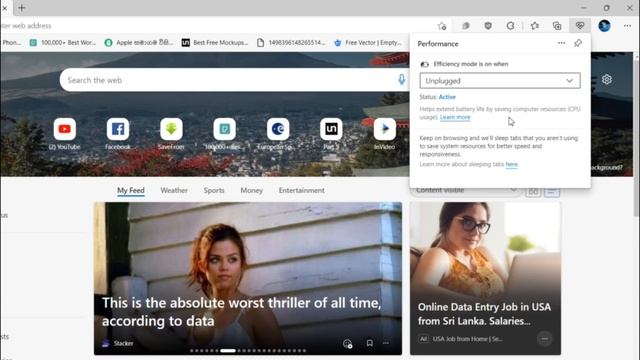This screenshot has width=640, height=360.
Task: Open the '14983961482655 14...' bookmark
Action: pos(291,42)
